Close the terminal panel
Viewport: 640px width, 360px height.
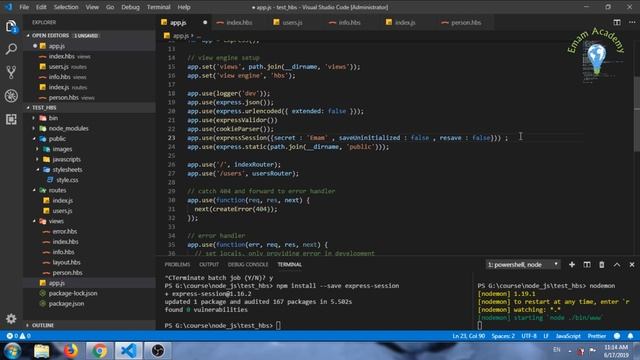tap(631, 264)
